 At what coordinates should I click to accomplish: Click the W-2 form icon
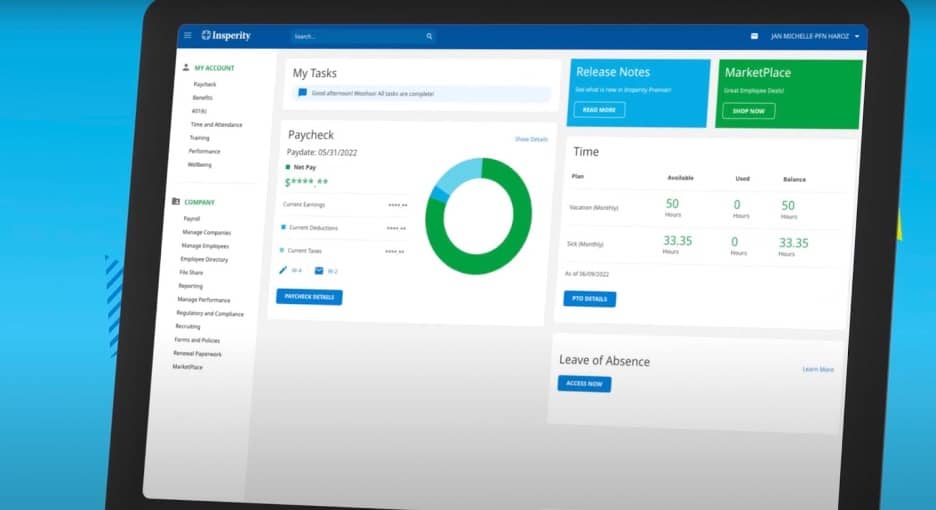point(319,271)
